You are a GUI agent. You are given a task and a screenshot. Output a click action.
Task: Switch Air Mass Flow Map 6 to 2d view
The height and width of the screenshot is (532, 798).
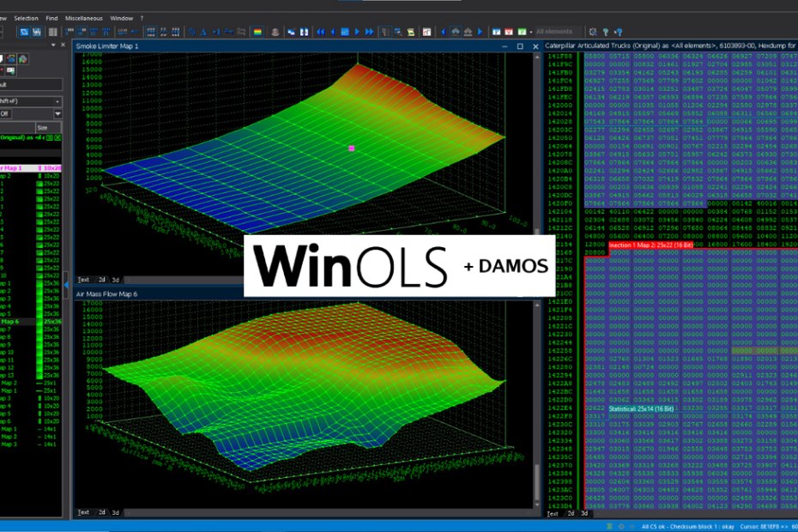102,512
